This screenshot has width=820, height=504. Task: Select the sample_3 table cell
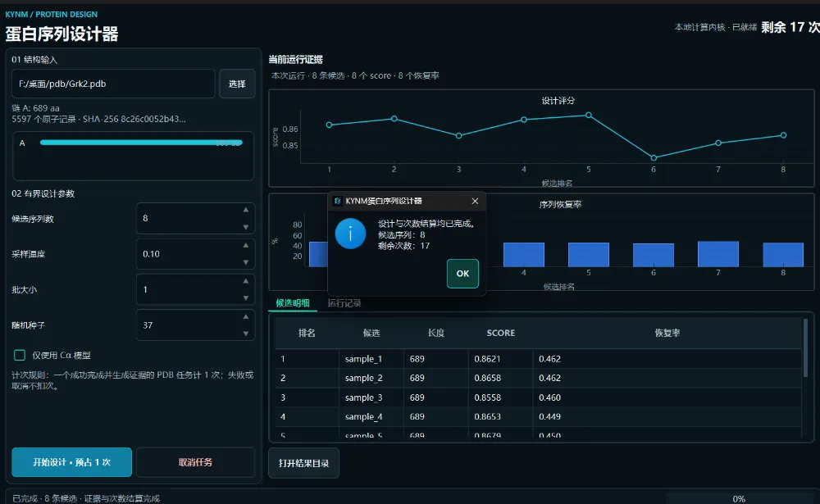click(x=371, y=397)
